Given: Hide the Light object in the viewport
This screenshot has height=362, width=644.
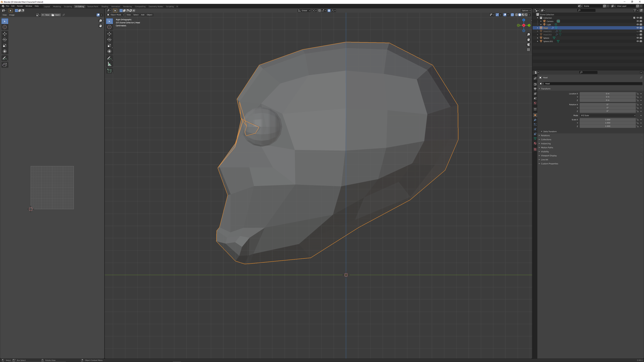Looking at the screenshot, I should point(637,24).
